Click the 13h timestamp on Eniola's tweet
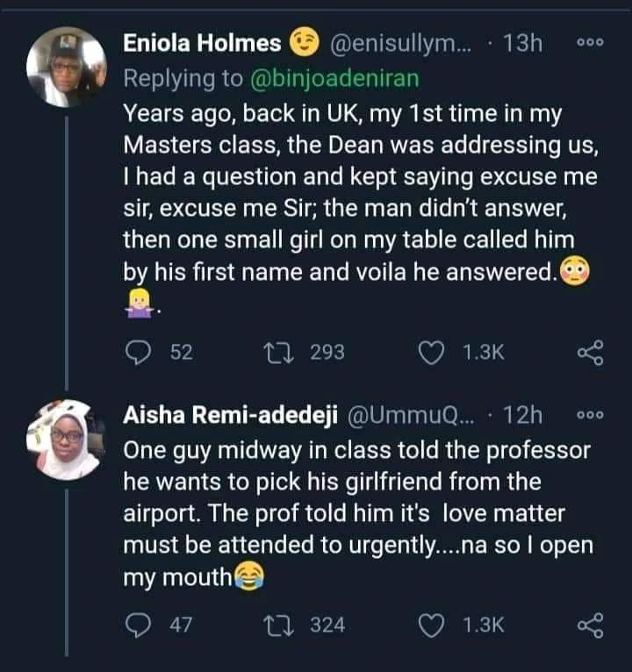Viewport: 632px width, 672px height. 523,44
